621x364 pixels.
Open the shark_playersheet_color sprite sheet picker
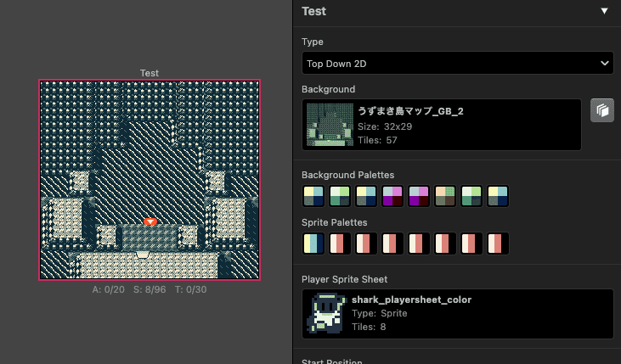(x=457, y=314)
